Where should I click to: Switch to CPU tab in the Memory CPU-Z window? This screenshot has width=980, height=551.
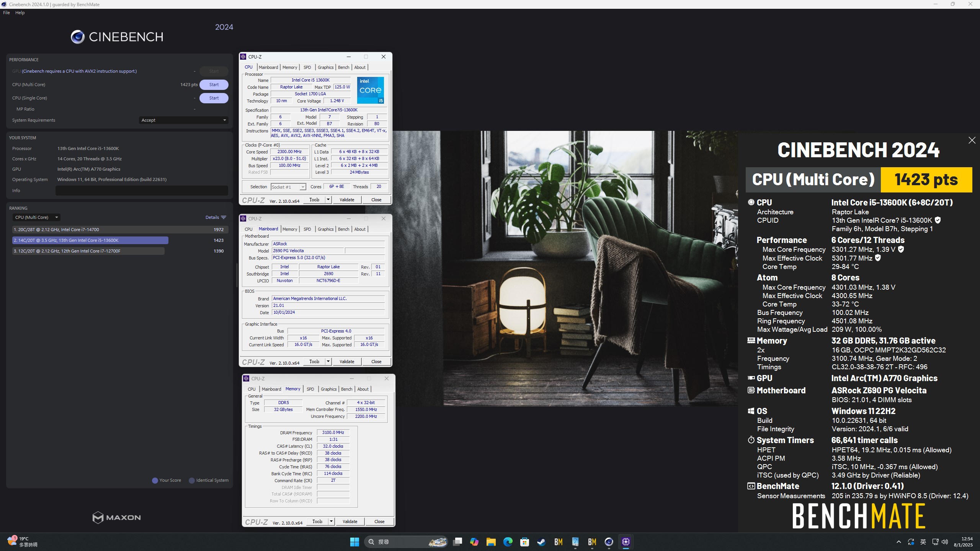[x=252, y=389]
